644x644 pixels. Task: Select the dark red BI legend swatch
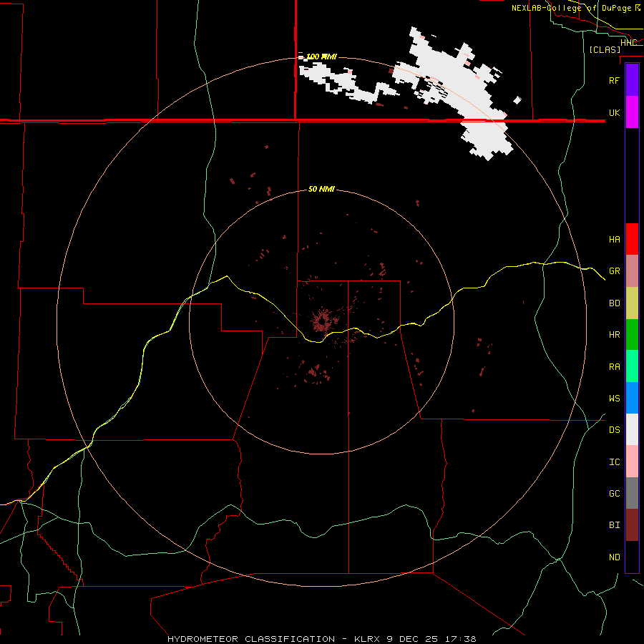(632, 525)
